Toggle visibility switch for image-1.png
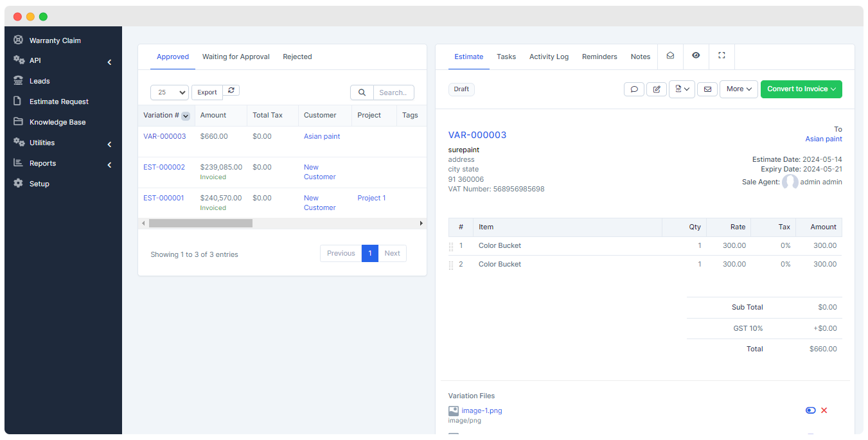This screenshot has width=868, height=440. (810, 410)
